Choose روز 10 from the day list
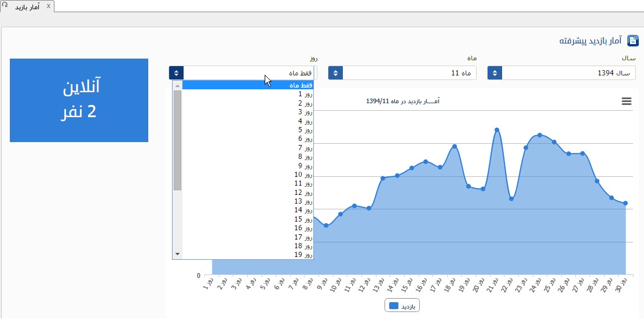The width and height of the screenshot is (644, 319). tap(248, 175)
